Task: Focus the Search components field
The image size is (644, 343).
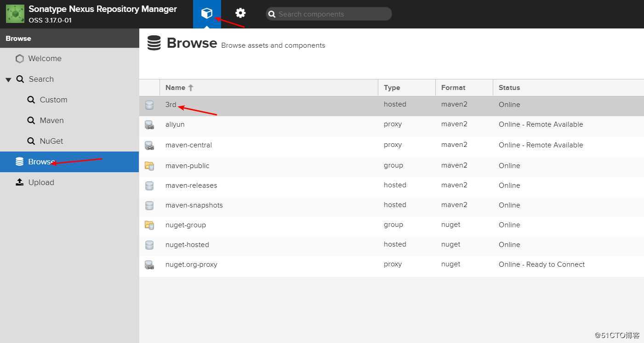Action: (x=329, y=14)
